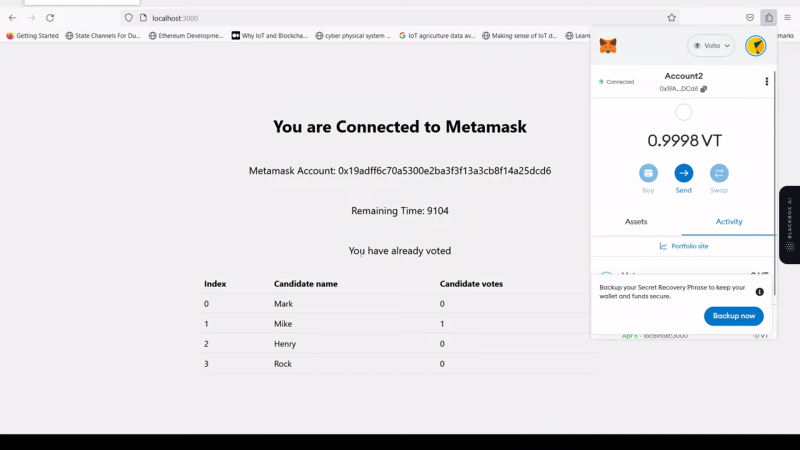
Task: Open the IoT agriculture data av... bookmark
Action: point(437,36)
